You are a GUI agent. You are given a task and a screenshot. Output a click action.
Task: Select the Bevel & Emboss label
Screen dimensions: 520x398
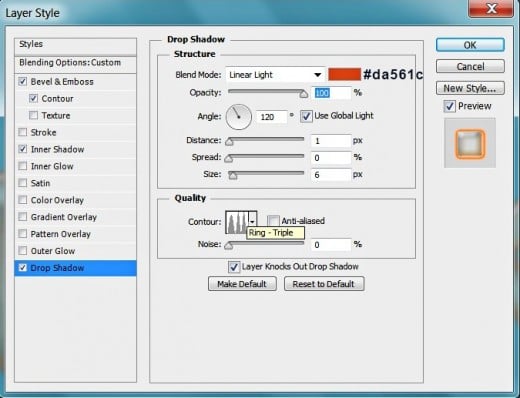point(62,82)
